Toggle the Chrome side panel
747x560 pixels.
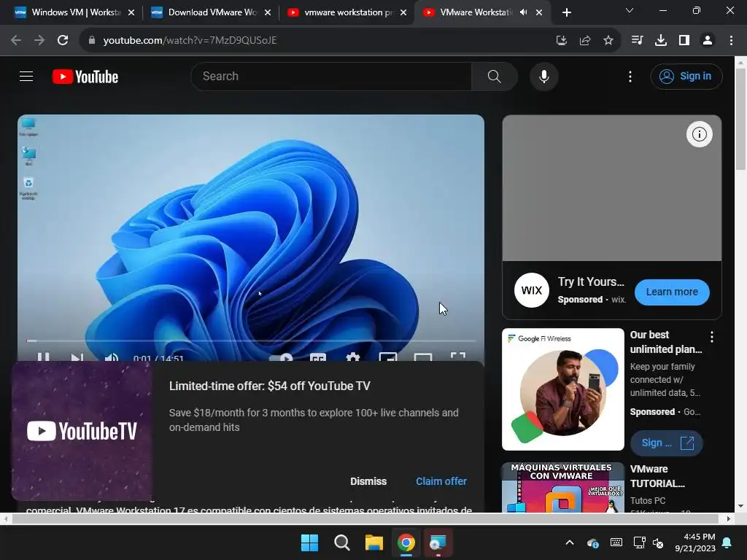coord(684,40)
